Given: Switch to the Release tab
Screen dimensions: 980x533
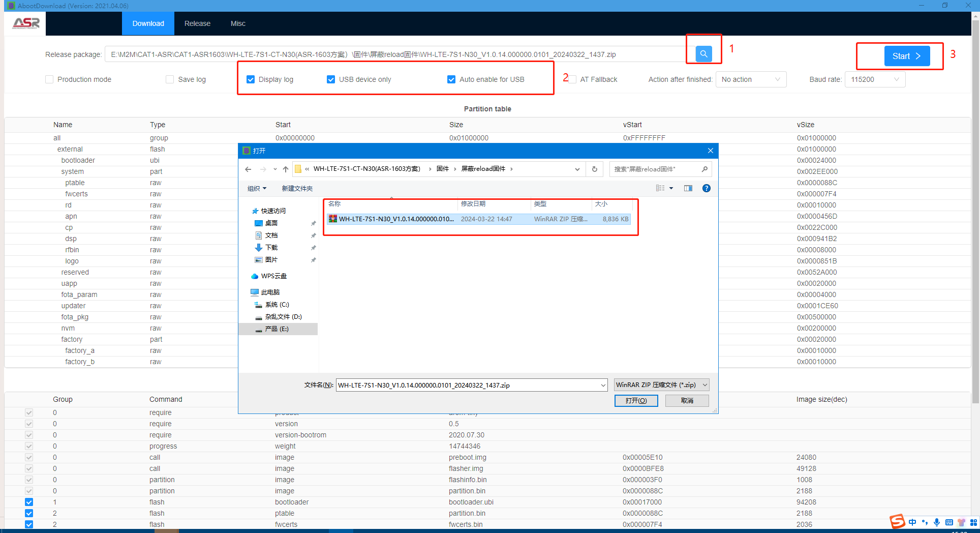Looking at the screenshot, I should [x=197, y=23].
